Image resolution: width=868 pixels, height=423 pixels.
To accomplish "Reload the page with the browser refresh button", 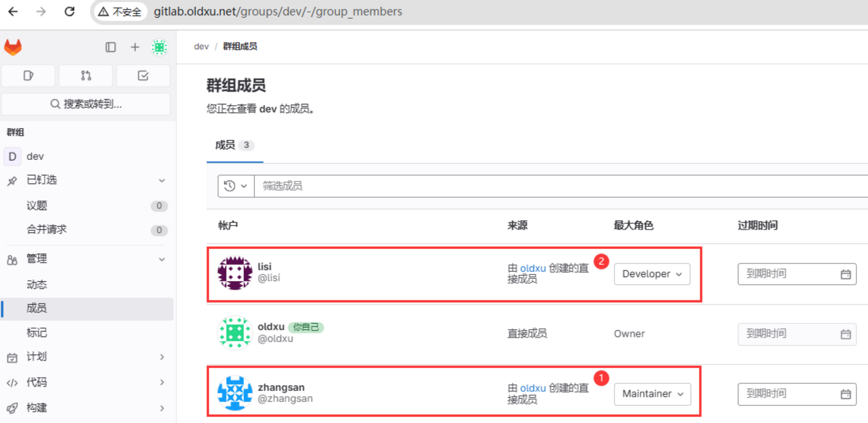I will coord(70,12).
